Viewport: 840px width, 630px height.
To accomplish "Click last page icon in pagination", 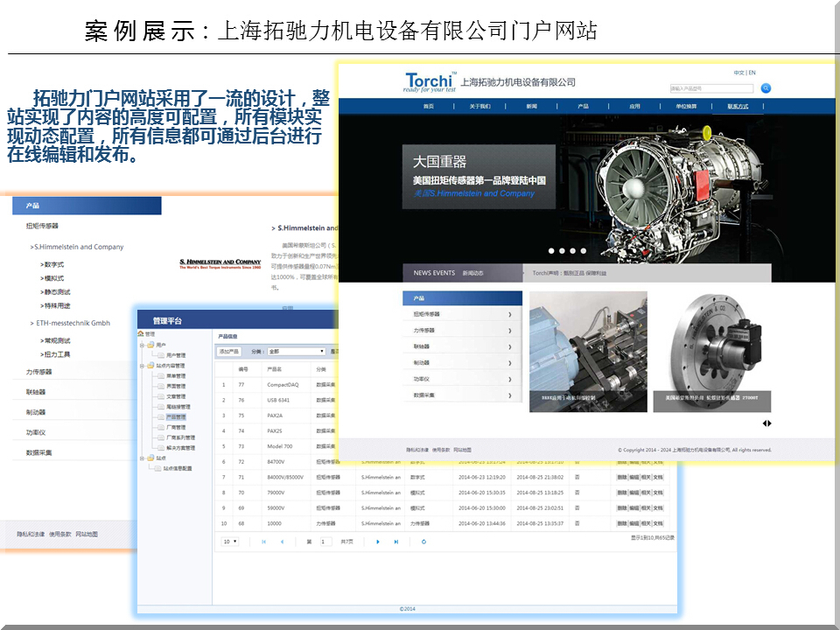I will pos(396,542).
